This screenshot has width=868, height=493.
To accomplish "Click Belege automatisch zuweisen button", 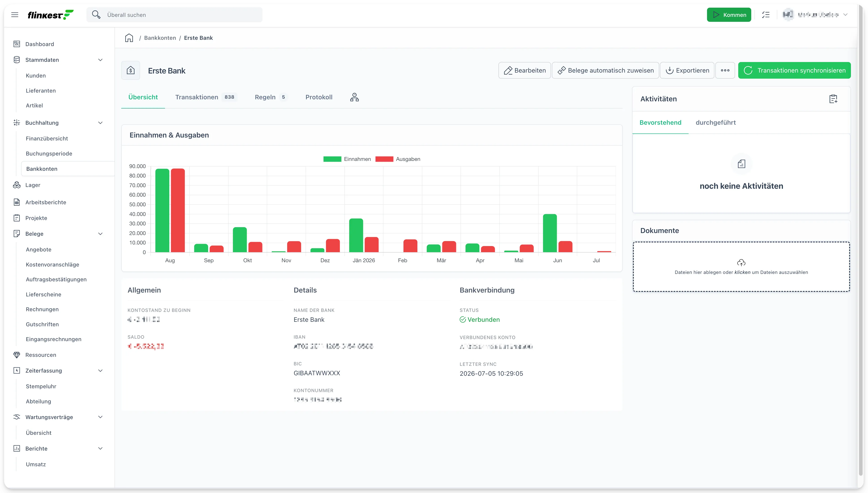I will coord(605,70).
